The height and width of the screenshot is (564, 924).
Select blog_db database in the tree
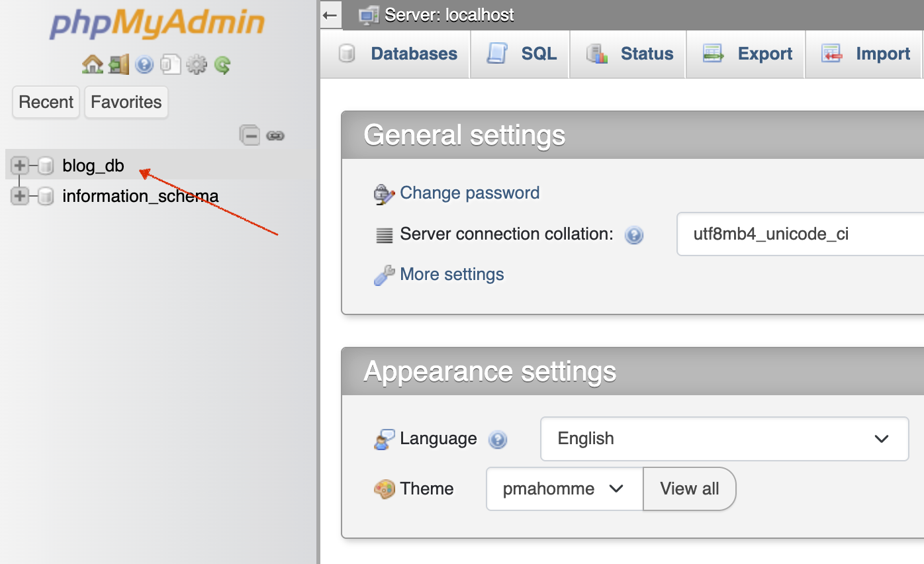click(93, 165)
